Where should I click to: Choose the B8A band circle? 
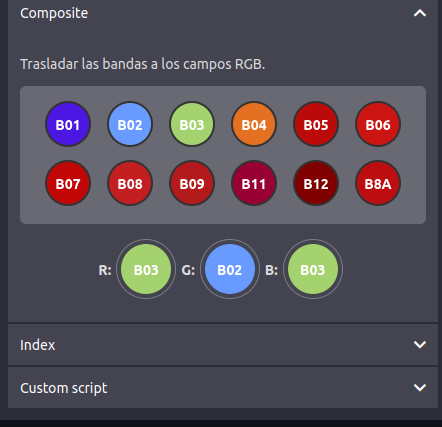point(378,183)
